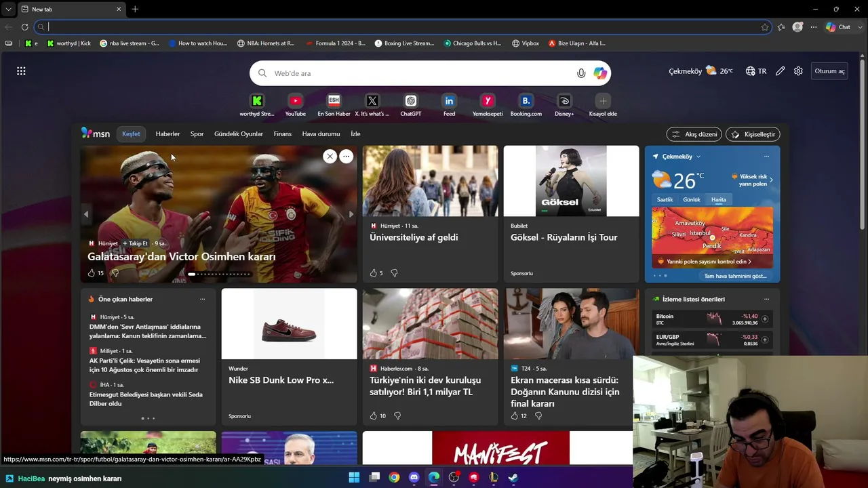
Task: Like the Galatasaray Osimhen story
Action: pos(92,273)
